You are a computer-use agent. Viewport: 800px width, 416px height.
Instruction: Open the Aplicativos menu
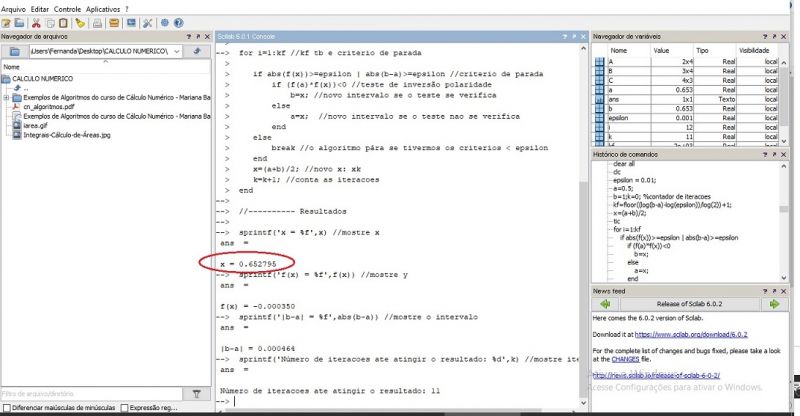tap(102, 7)
